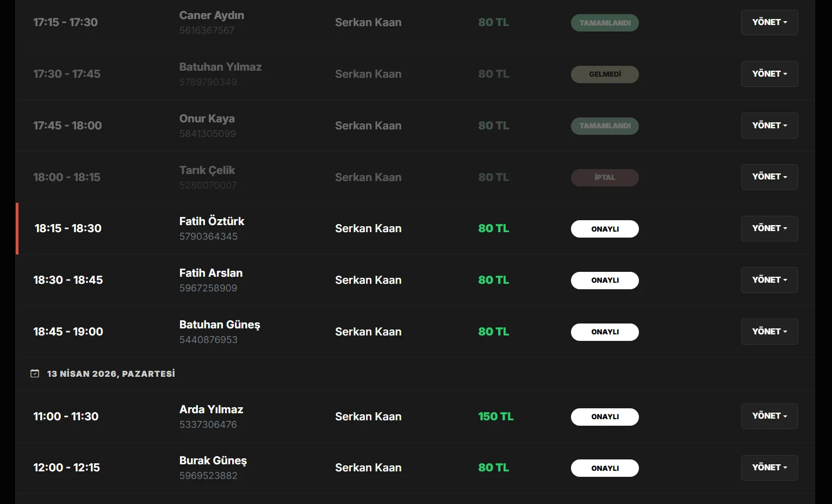The height and width of the screenshot is (504, 832).
Task: Open YÖNET dropdown for Batuhan Yılmaz row
Action: click(769, 74)
